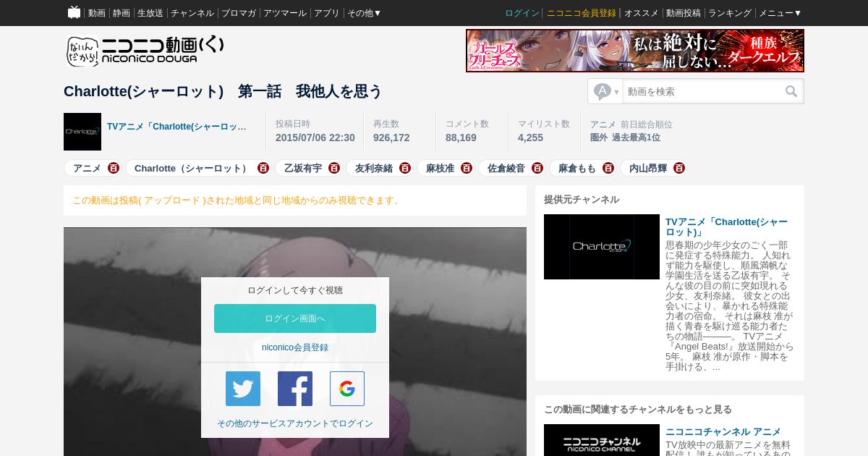Open dictionary icon next to 佐倉綾音 tag
The image size is (868, 456).
point(537,168)
